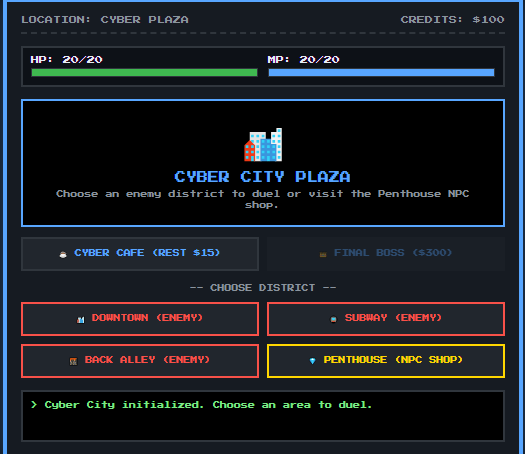Enter the Downtown enemy district
The height and width of the screenshot is (454, 525).
tap(140, 319)
